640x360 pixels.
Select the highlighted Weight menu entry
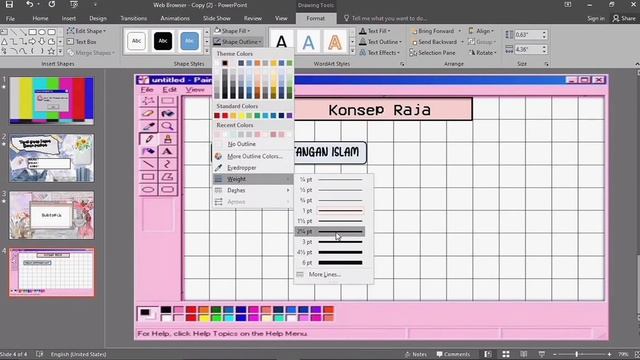coord(253,179)
